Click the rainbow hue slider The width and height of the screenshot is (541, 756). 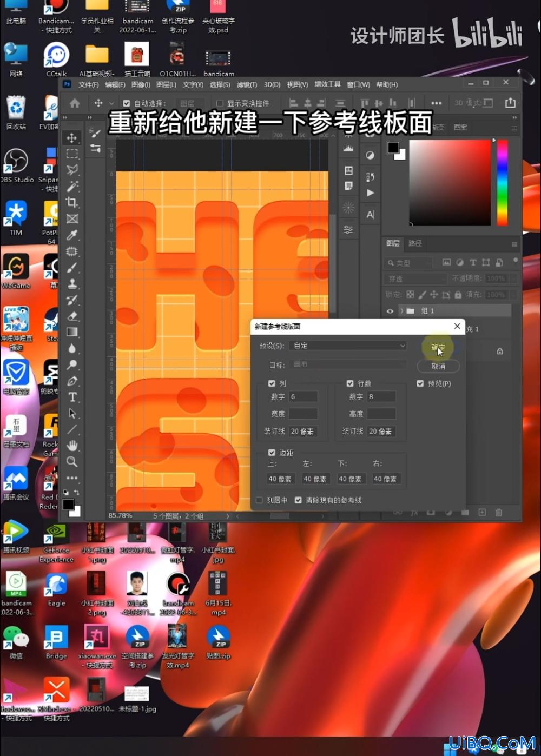tap(503, 183)
